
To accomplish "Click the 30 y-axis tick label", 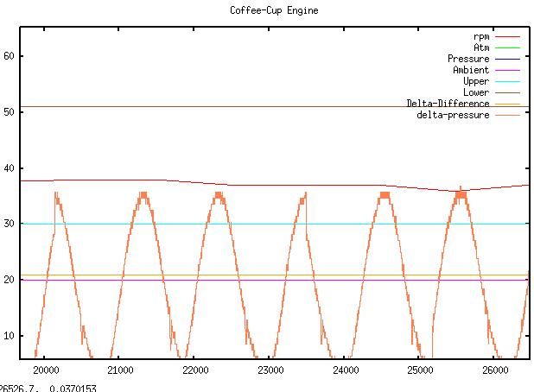I will (9, 224).
